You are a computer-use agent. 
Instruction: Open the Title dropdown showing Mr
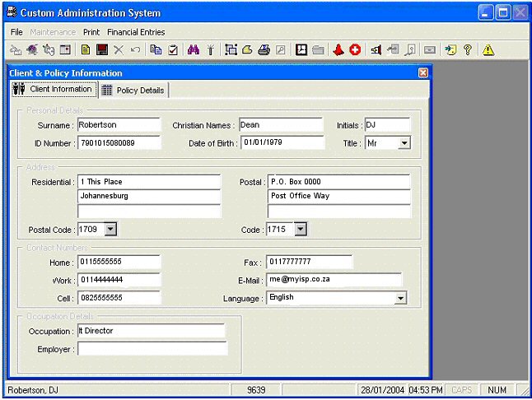click(404, 143)
